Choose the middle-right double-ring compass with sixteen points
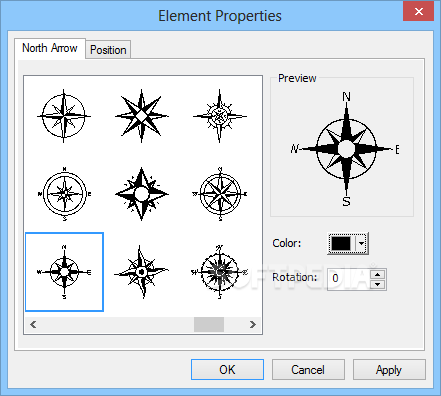This screenshot has width=441, height=396. (x=220, y=194)
